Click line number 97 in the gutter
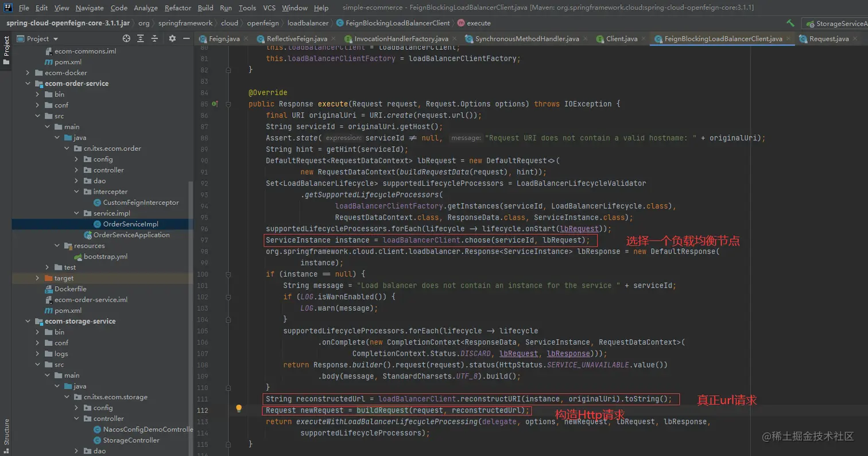This screenshot has height=456, width=868. point(204,240)
